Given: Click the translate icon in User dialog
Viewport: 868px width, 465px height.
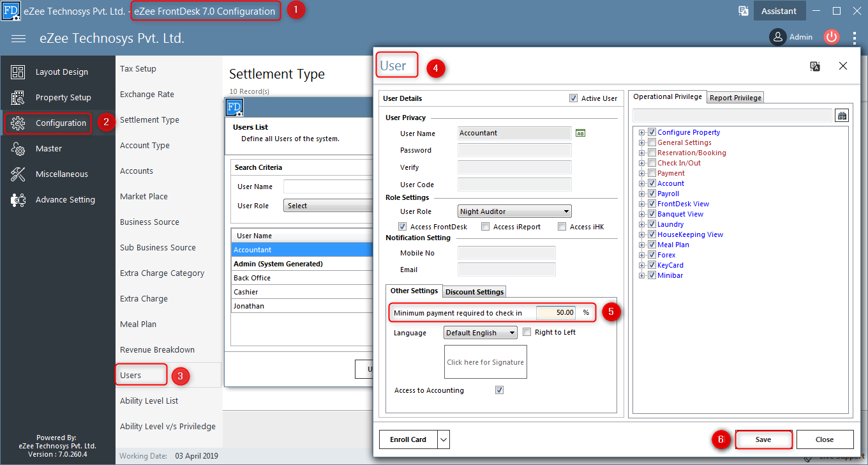Looking at the screenshot, I should pos(815,66).
